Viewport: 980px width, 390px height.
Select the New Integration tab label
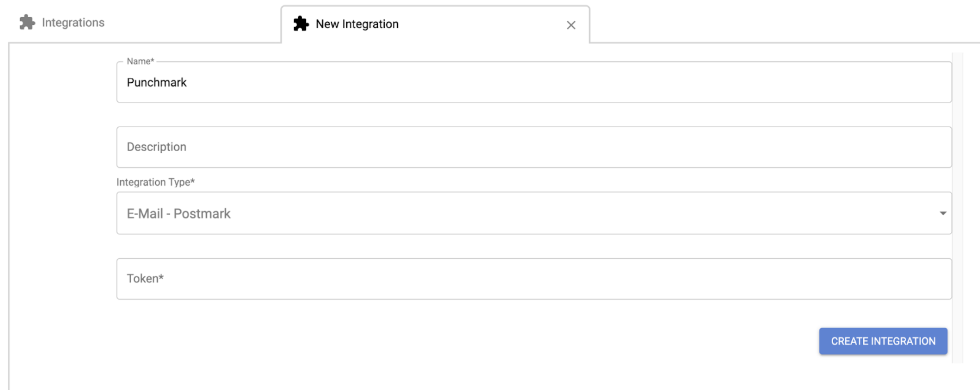pyautogui.click(x=357, y=24)
